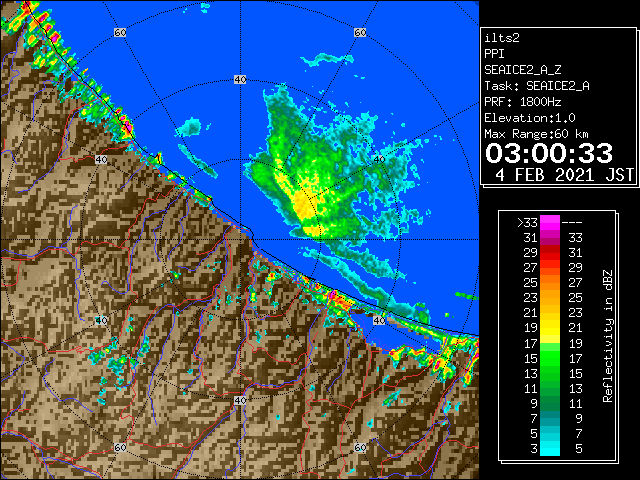Click the 'Reflectivity in dBZ' legend title
Viewport: 640px width, 480px height.
tap(608, 336)
